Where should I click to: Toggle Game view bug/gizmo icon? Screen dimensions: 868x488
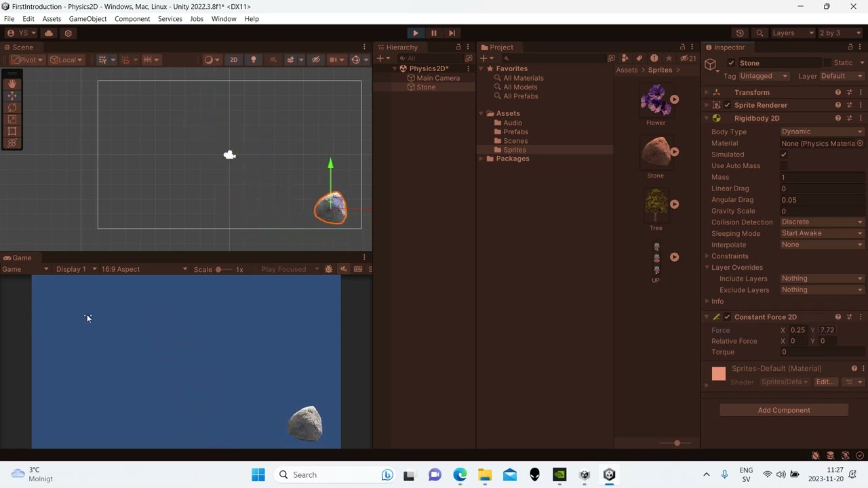(329, 269)
